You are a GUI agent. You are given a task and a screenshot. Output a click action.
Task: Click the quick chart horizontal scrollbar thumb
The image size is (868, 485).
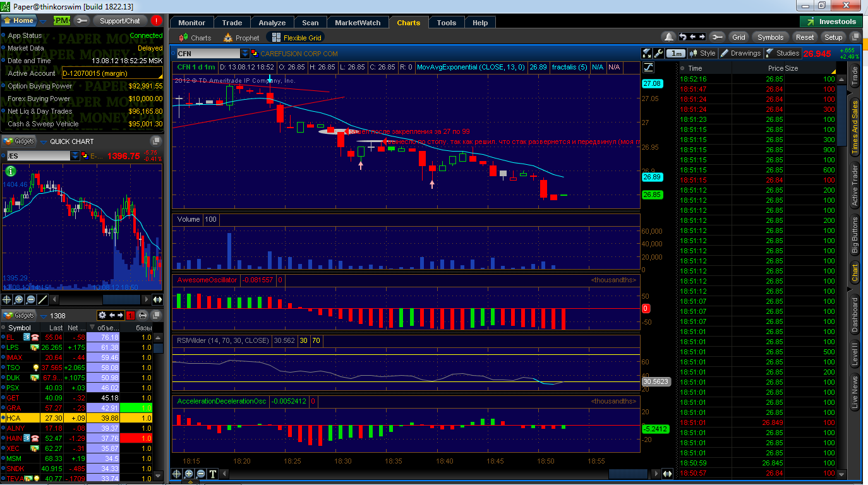(121, 299)
